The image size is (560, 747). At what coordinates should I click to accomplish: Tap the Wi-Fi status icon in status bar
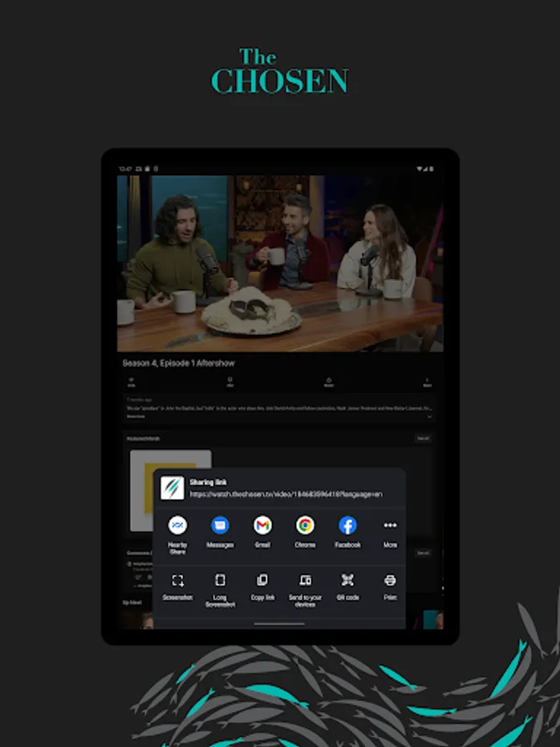tap(420, 168)
